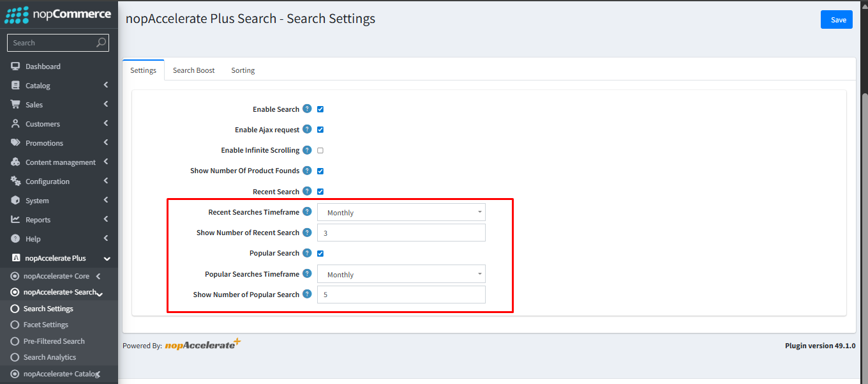Open the Dashboard from the sidebar

tap(16, 66)
